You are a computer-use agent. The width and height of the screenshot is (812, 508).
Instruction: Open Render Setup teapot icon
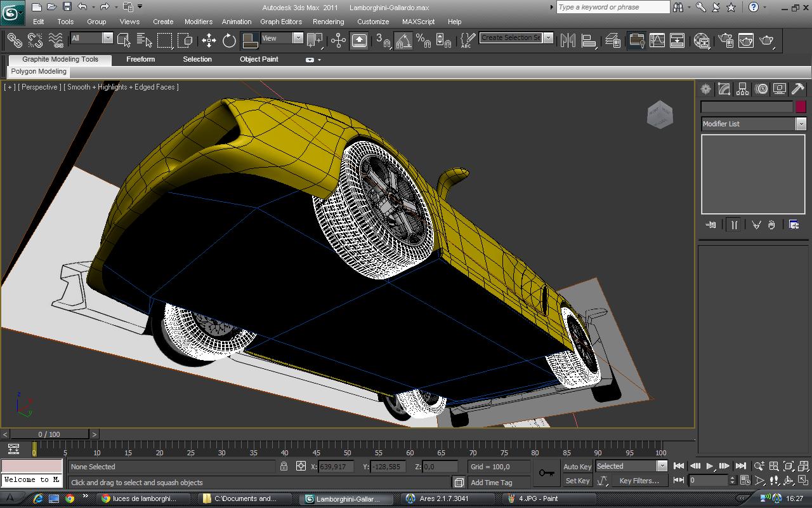click(x=724, y=41)
